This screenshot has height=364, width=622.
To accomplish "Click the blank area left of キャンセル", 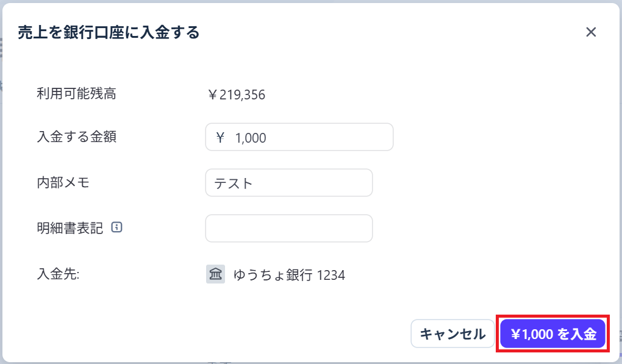I will pyautogui.click(x=244, y=334).
